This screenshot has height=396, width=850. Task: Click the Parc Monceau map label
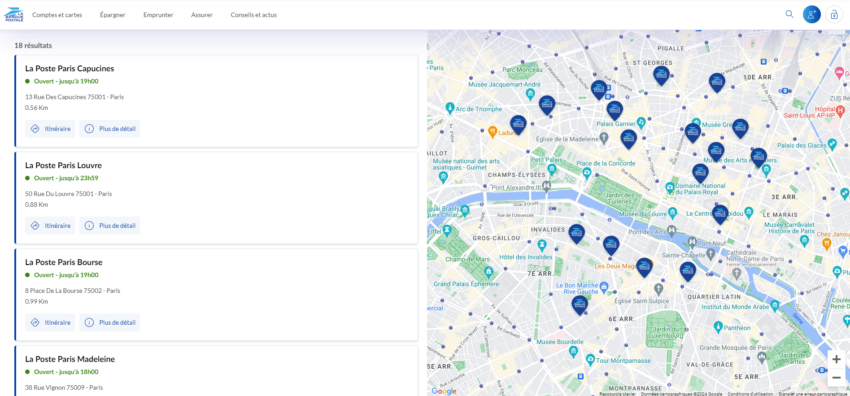pos(522,69)
